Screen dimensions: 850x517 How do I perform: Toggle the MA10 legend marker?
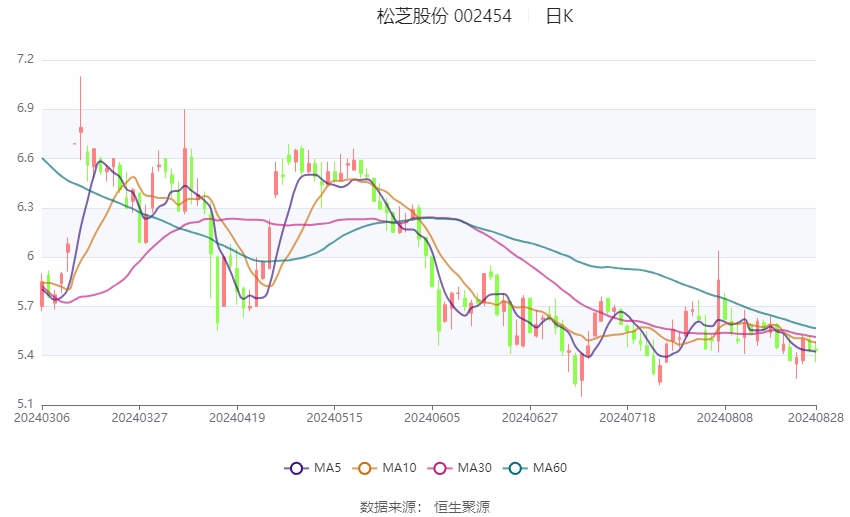(x=364, y=468)
